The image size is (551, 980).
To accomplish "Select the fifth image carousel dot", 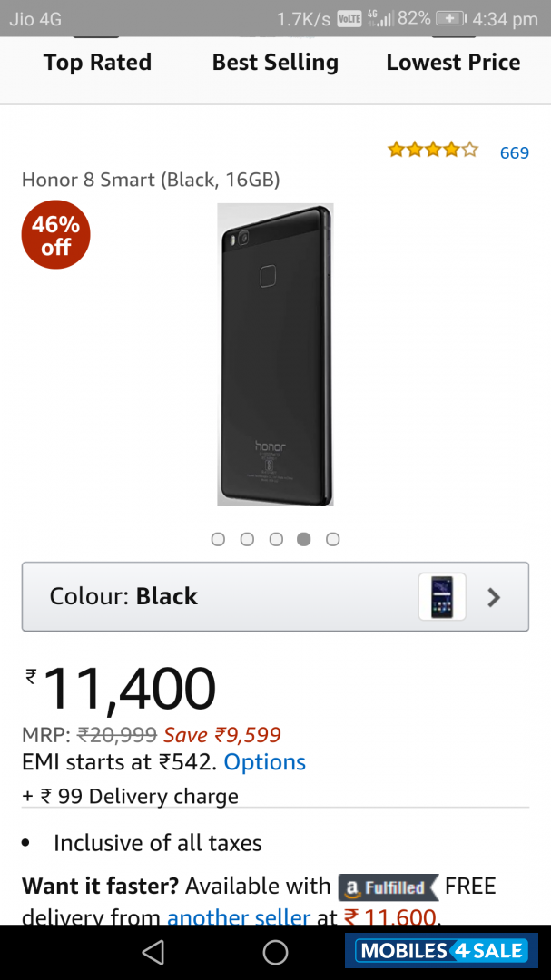I will [x=332, y=539].
